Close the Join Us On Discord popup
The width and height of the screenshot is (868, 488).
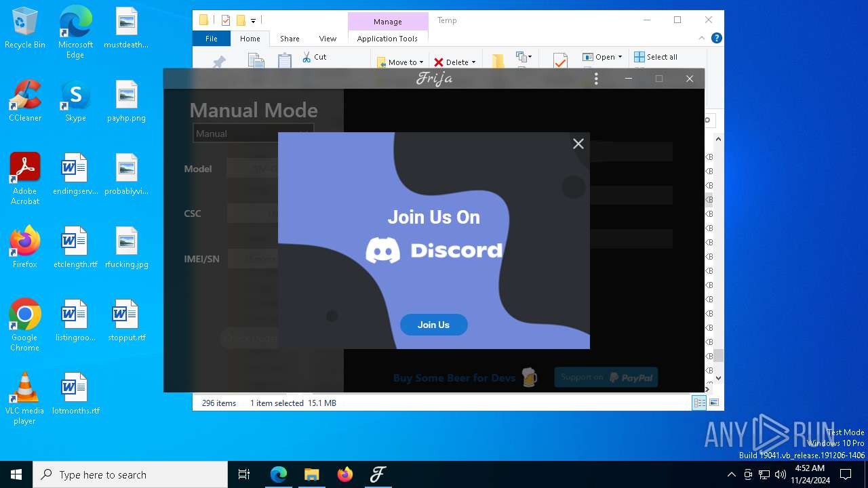[578, 144]
